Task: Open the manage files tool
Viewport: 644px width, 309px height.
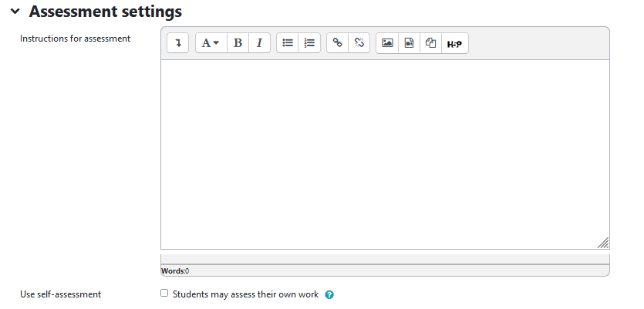Action: pos(431,43)
